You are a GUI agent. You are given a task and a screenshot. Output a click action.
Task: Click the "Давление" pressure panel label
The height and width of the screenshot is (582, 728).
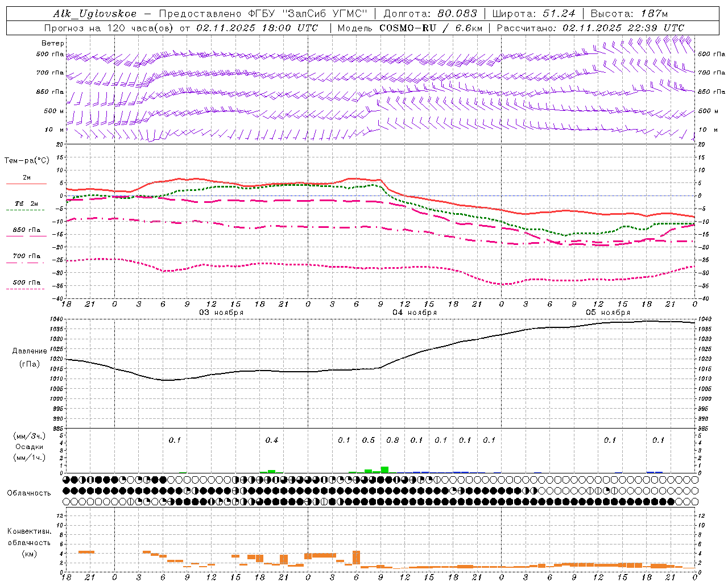coord(30,351)
